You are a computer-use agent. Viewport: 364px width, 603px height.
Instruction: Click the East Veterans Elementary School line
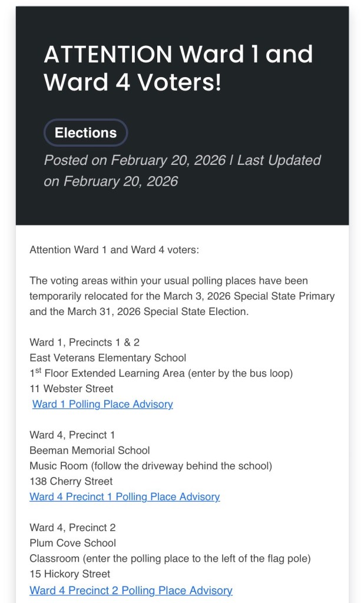tap(108, 357)
